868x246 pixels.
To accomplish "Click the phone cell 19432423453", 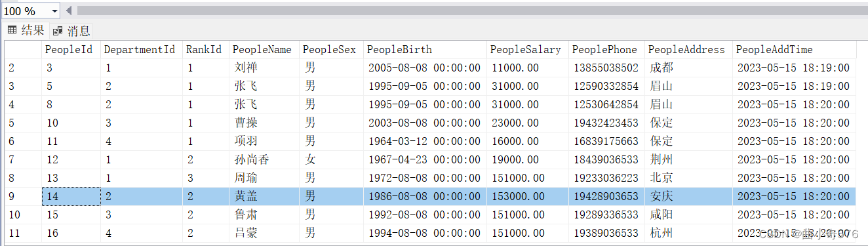I will coord(607,123).
